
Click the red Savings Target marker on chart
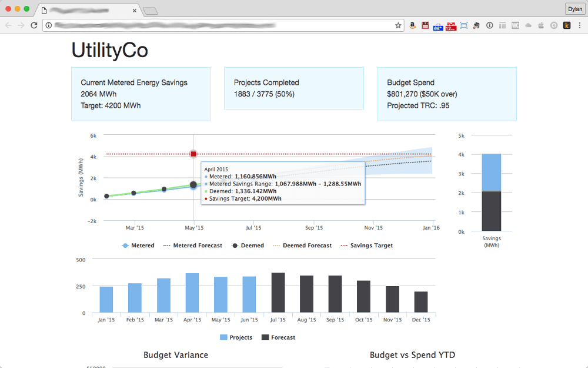click(193, 154)
